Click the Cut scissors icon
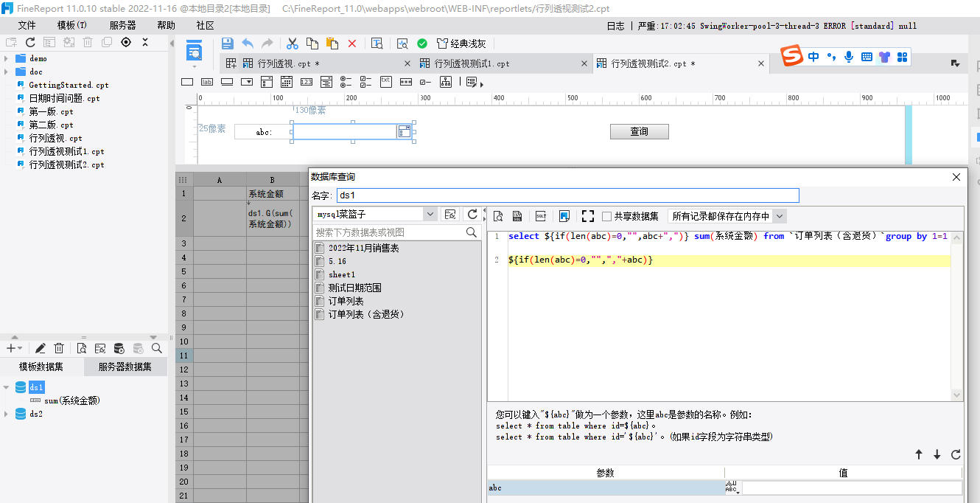 click(293, 44)
